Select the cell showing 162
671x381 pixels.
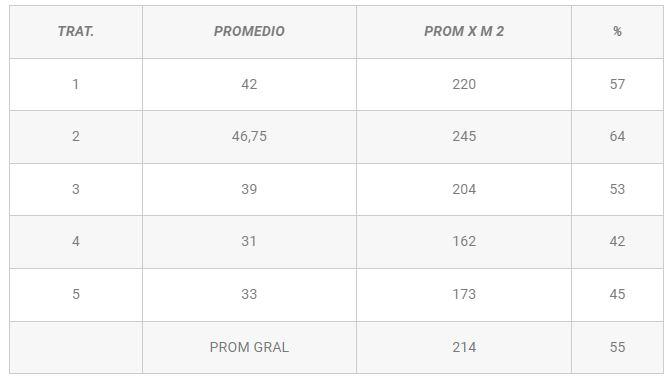pyautogui.click(x=464, y=241)
